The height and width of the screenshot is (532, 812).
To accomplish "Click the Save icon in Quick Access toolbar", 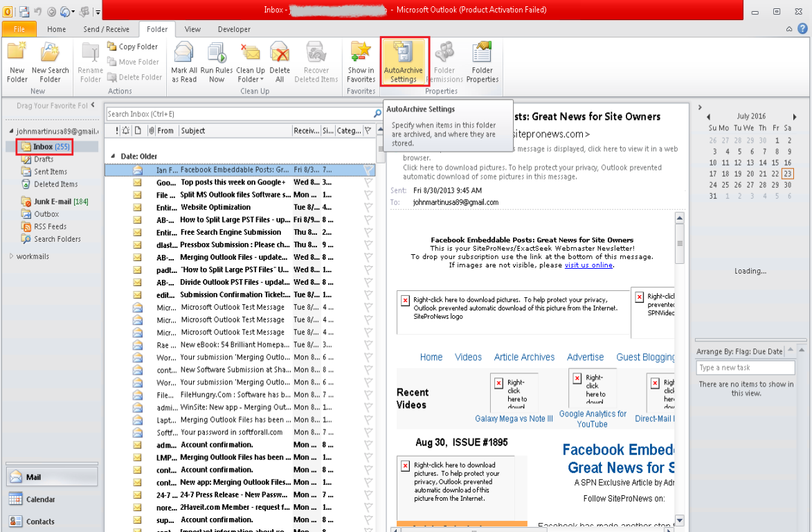I will tap(24, 11).
